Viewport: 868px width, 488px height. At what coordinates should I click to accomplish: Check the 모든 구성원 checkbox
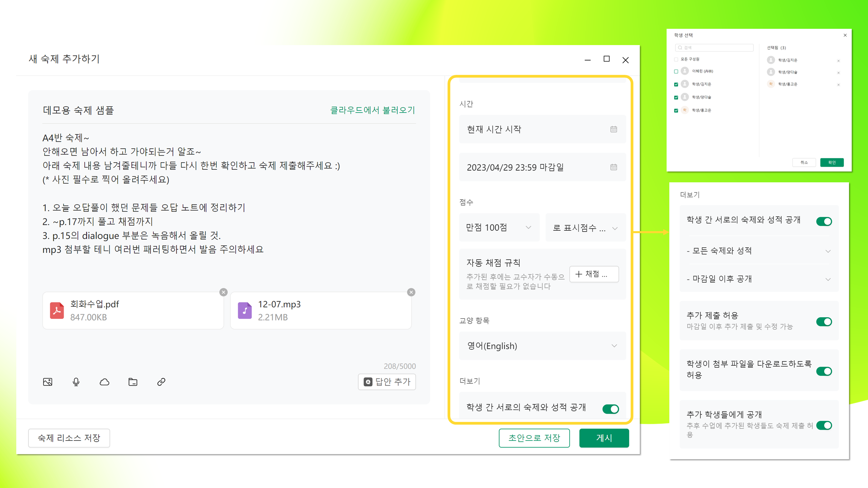[x=676, y=59]
